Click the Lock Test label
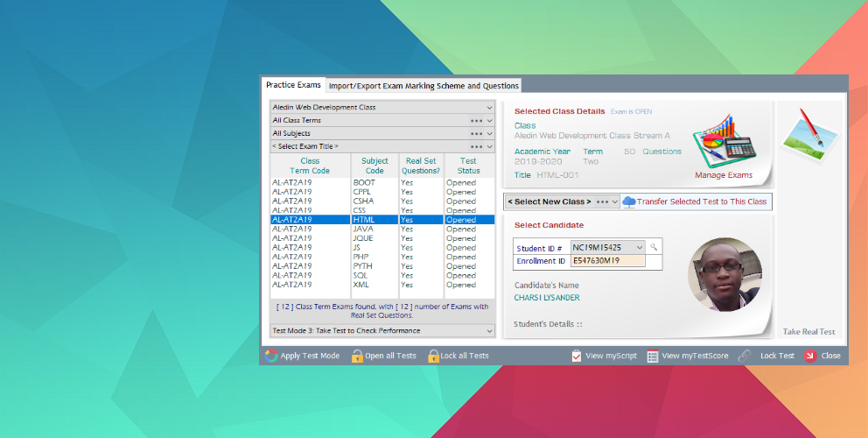 (x=777, y=356)
